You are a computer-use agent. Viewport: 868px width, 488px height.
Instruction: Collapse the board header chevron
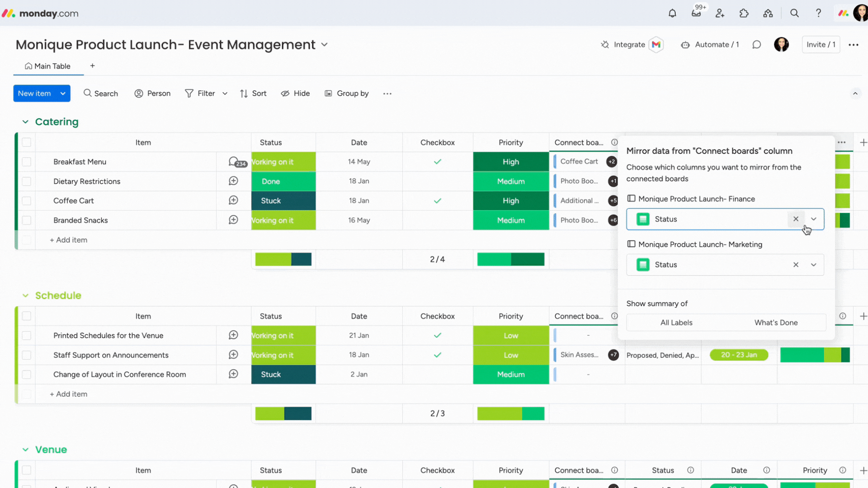pyautogui.click(x=855, y=94)
